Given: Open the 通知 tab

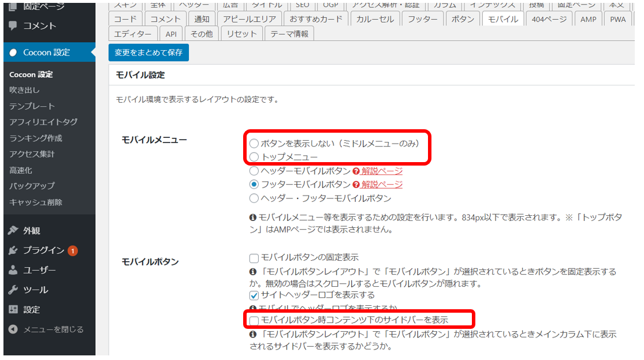Looking at the screenshot, I should coord(202,19).
